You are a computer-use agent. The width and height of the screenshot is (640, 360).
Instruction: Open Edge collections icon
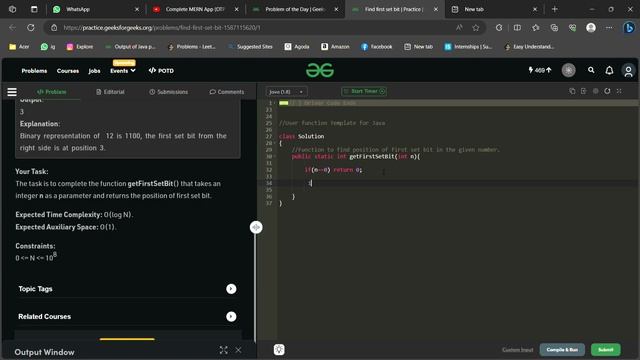(x=554, y=27)
